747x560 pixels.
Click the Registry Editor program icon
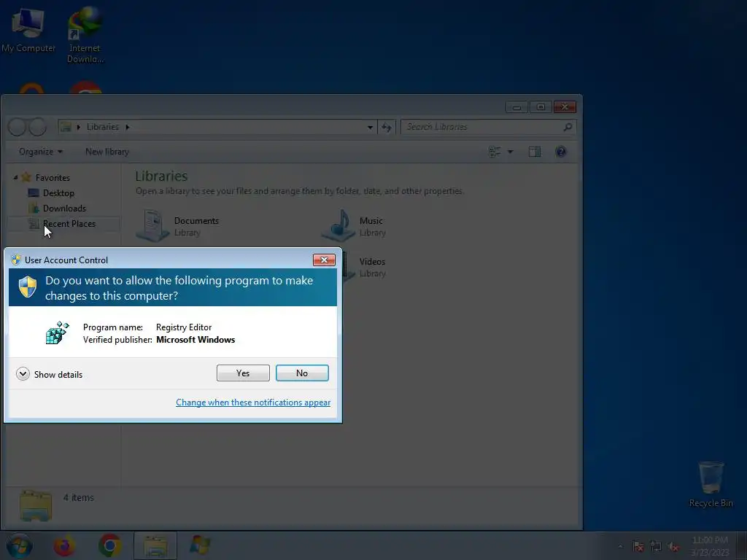pos(57,332)
